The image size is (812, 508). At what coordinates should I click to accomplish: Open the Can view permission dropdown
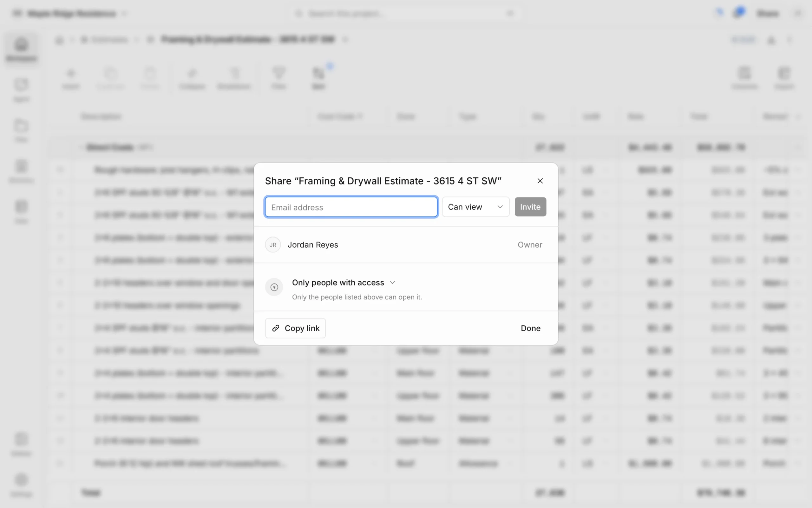[x=475, y=207]
